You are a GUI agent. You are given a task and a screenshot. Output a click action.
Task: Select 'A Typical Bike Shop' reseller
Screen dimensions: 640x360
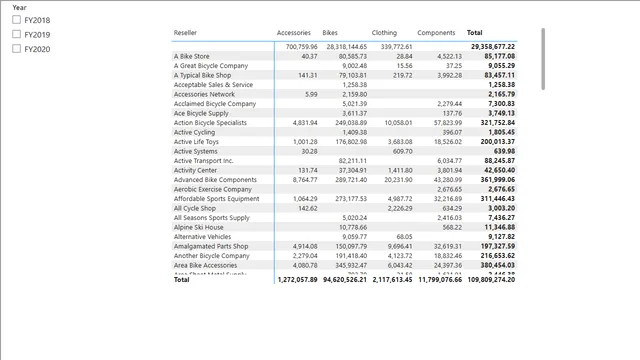[202, 75]
